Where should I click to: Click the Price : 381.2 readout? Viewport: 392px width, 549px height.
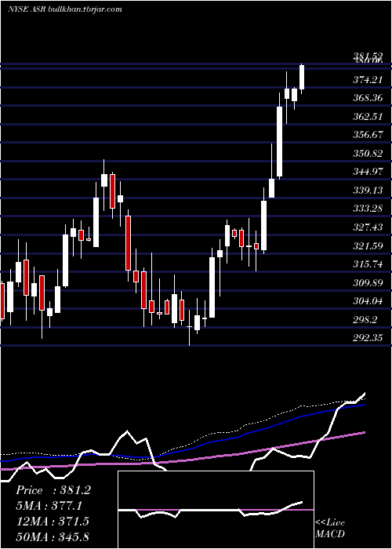pyautogui.click(x=53, y=490)
